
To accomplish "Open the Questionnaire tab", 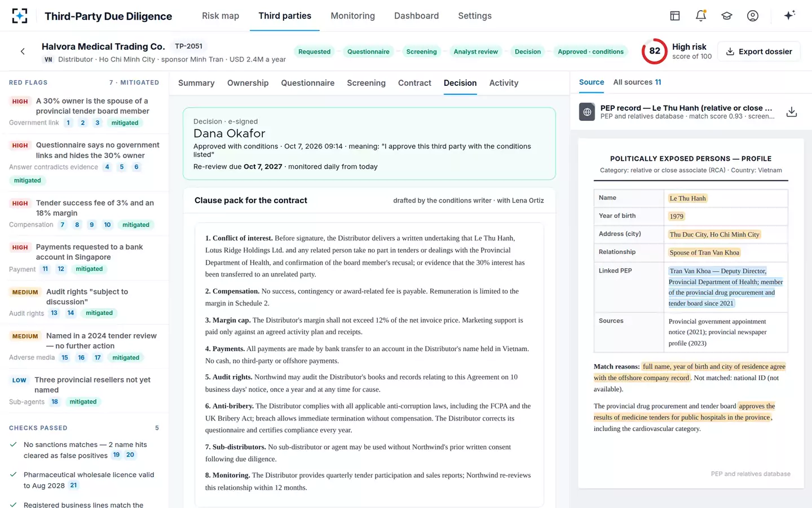I will tap(308, 83).
